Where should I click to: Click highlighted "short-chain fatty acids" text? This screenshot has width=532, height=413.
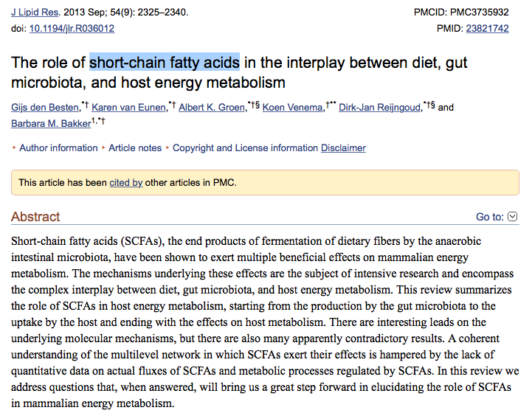click(x=165, y=62)
